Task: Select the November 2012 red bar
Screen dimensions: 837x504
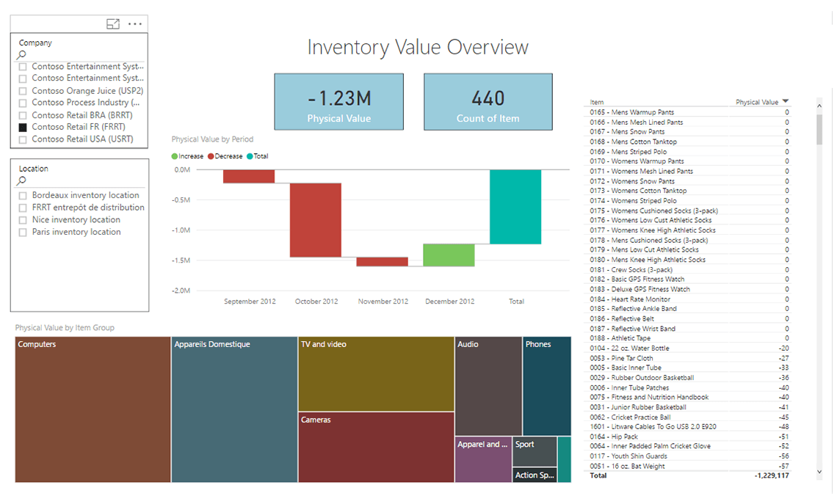Action: click(x=383, y=262)
